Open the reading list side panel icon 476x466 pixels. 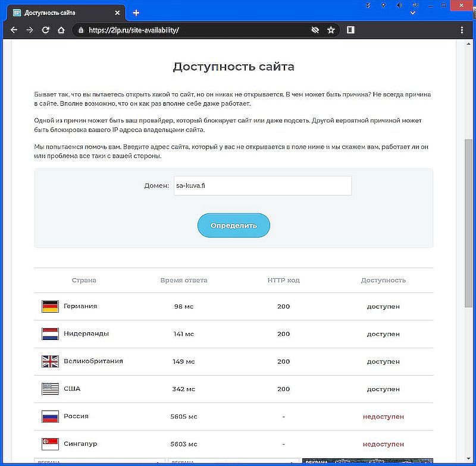coord(351,30)
